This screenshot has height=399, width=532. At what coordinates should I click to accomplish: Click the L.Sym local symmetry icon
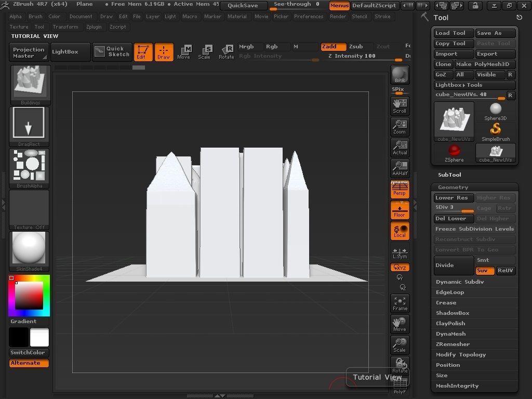pos(400,252)
